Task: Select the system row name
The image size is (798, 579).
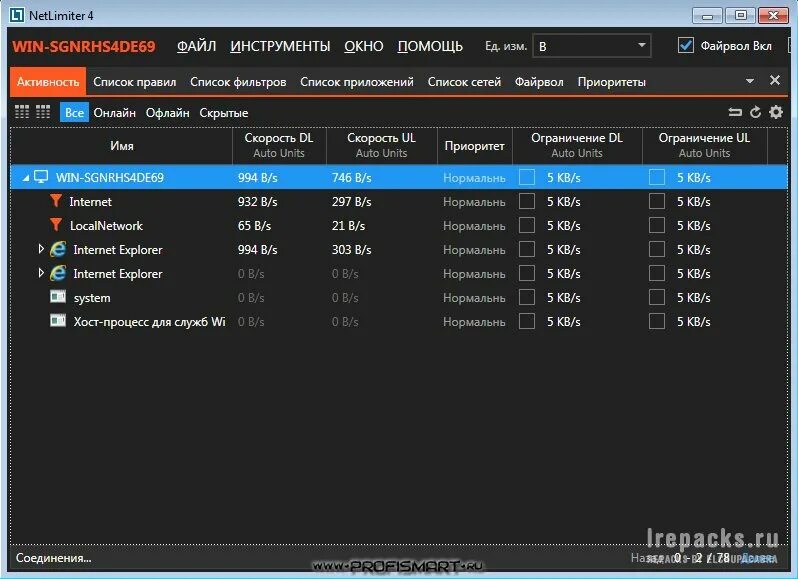Action: (92, 298)
